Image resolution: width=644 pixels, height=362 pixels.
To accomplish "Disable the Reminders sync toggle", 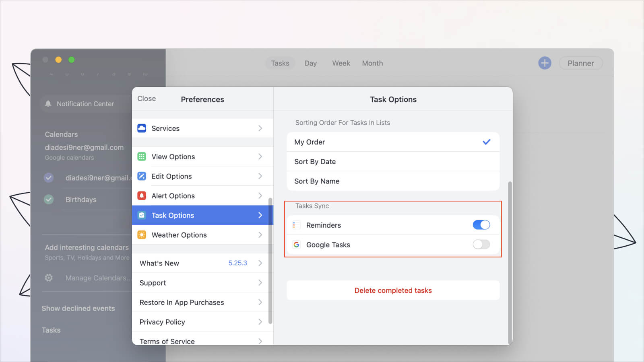I will pyautogui.click(x=481, y=225).
